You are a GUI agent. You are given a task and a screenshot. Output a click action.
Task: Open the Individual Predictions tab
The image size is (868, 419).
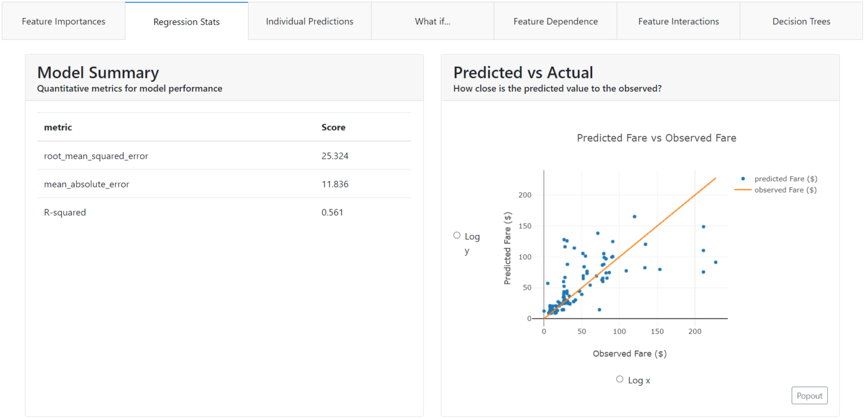coord(309,21)
